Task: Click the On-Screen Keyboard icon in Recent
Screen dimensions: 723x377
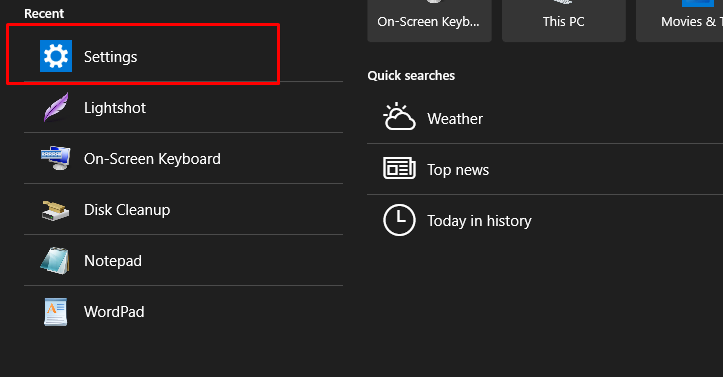Action: pos(55,158)
